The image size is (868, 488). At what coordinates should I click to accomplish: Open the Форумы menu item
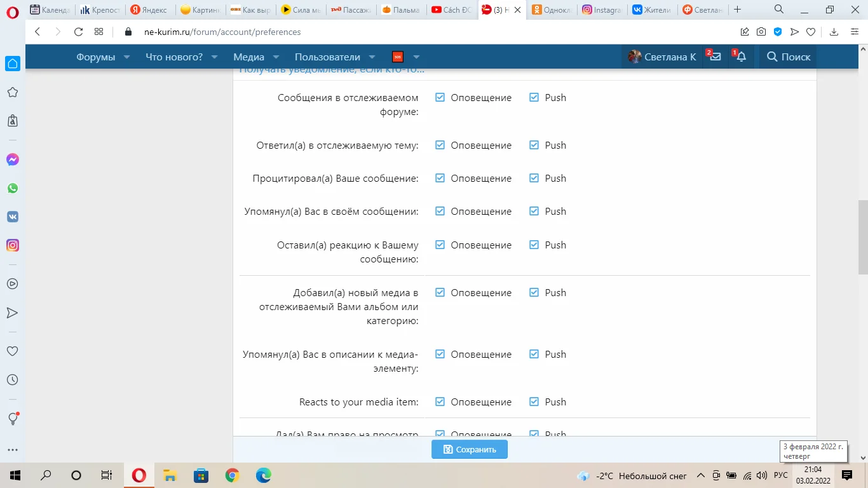click(x=96, y=57)
